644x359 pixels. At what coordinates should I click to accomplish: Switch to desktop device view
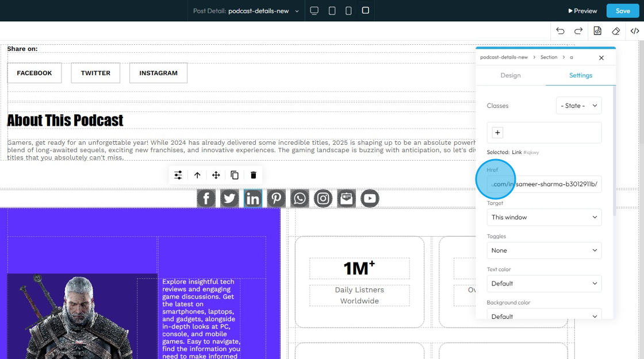pos(314,11)
